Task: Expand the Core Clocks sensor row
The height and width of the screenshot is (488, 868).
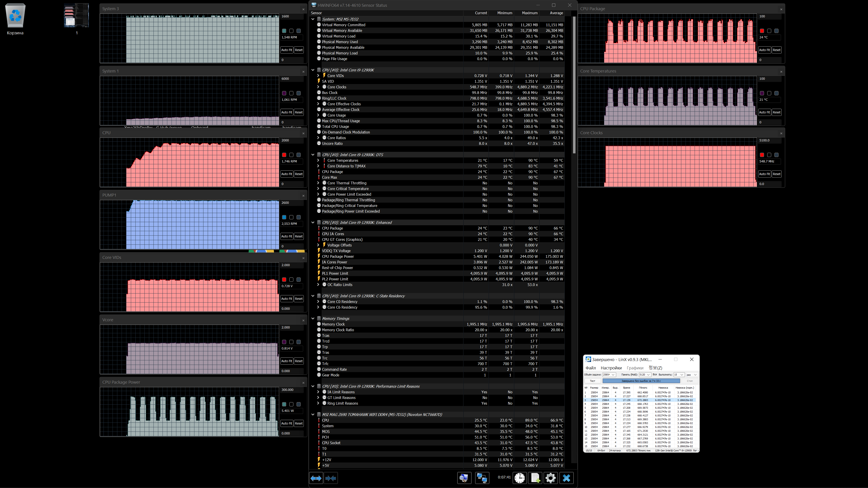Action: [318, 87]
